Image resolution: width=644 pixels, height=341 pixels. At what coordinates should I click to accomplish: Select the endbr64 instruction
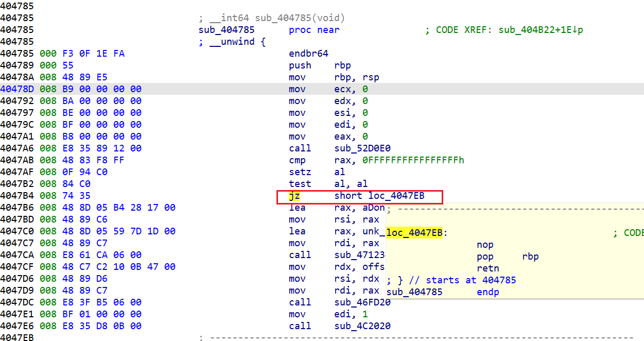[309, 54]
